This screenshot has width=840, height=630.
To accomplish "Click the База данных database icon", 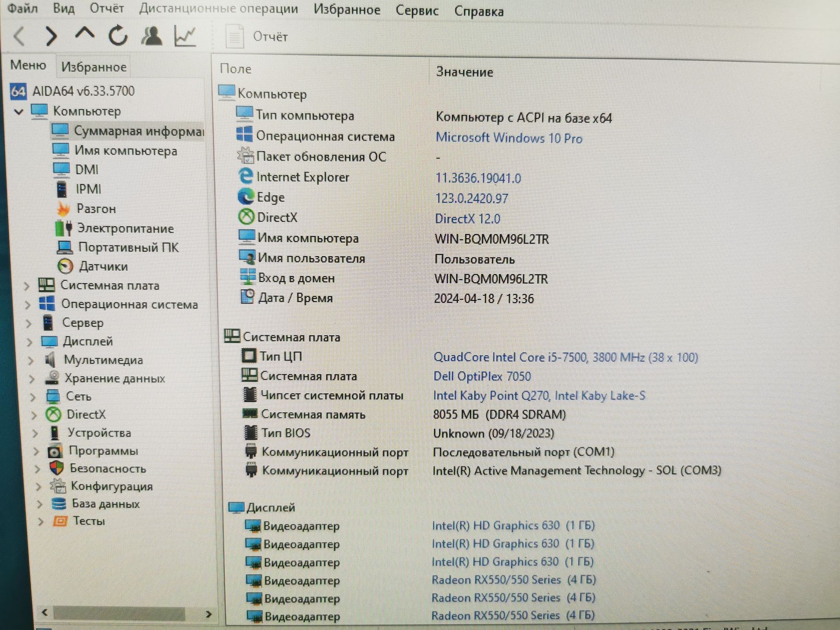I will 59,503.
